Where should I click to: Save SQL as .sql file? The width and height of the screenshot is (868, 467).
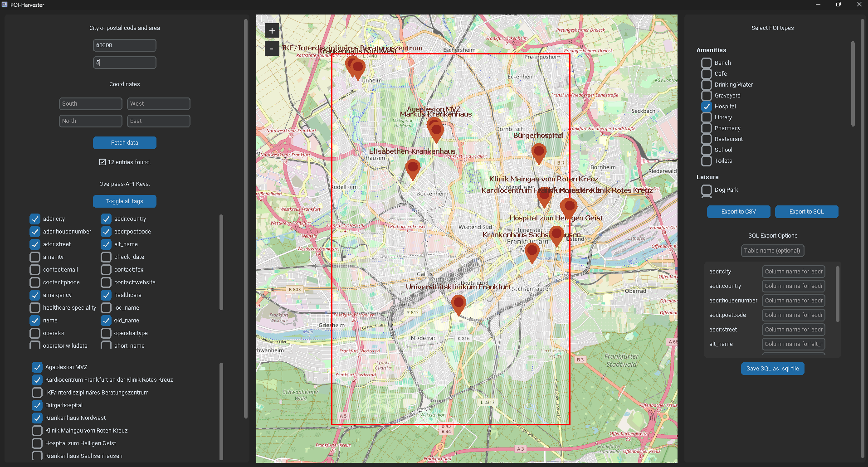tap(772, 369)
